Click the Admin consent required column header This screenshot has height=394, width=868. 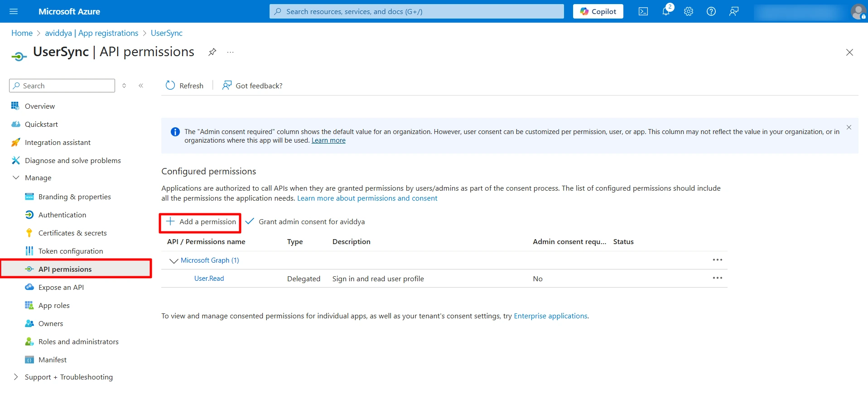pos(569,241)
